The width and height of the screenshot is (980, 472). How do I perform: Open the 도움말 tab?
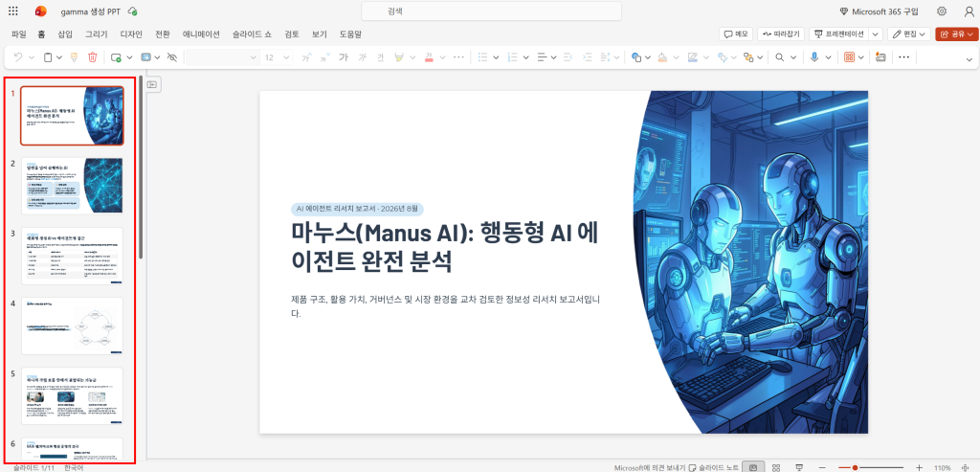point(350,34)
